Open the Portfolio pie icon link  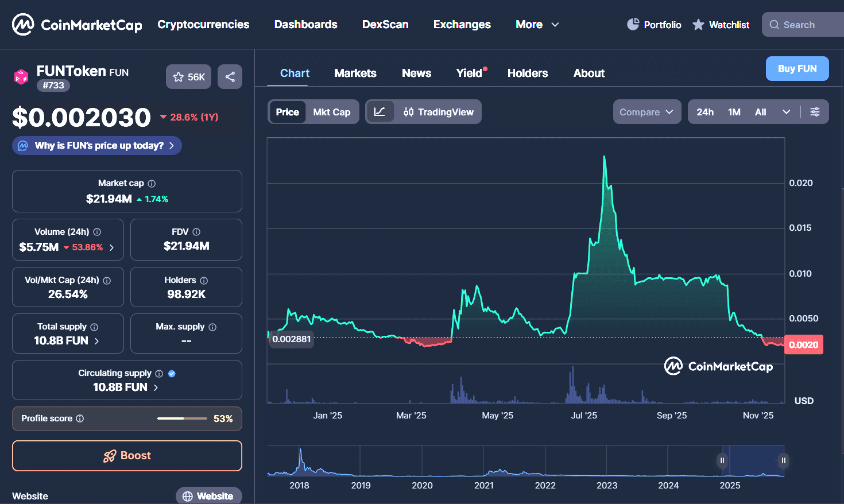[x=633, y=25]
